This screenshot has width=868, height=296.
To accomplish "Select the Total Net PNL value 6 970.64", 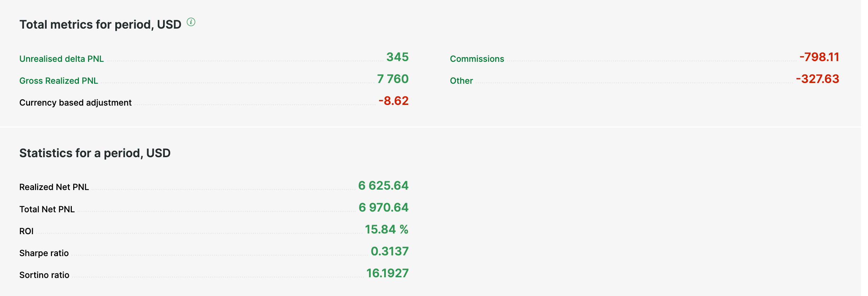I will coord(383,208).
